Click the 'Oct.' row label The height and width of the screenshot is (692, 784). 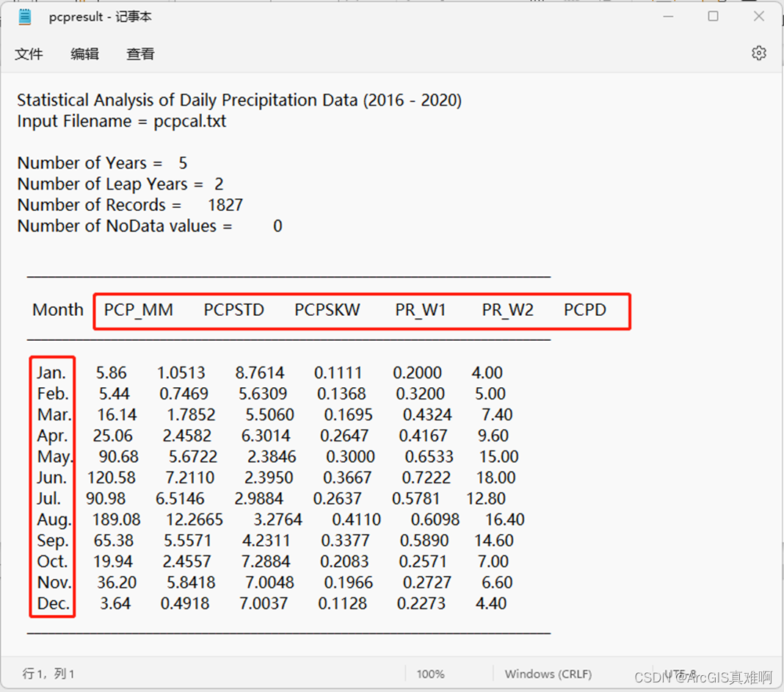[x=52, y=562]
